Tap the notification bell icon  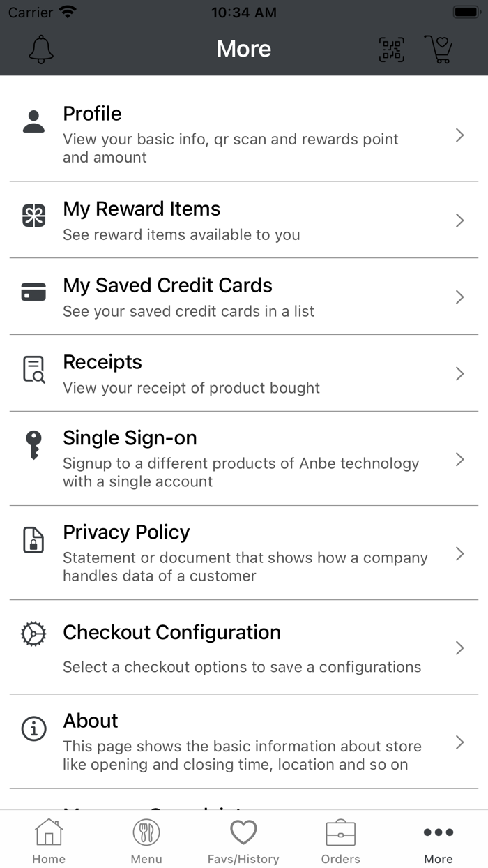pos(41,49)
